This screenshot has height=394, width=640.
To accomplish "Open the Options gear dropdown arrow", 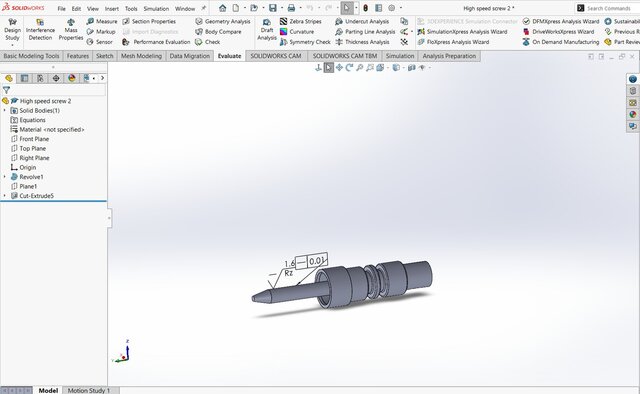I will (x=400, y=8).
